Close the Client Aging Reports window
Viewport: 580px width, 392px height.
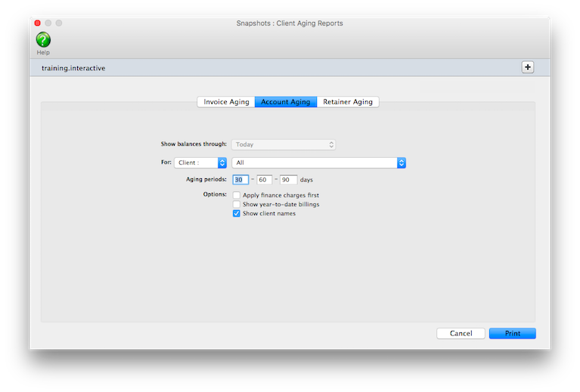pos(38,23)
